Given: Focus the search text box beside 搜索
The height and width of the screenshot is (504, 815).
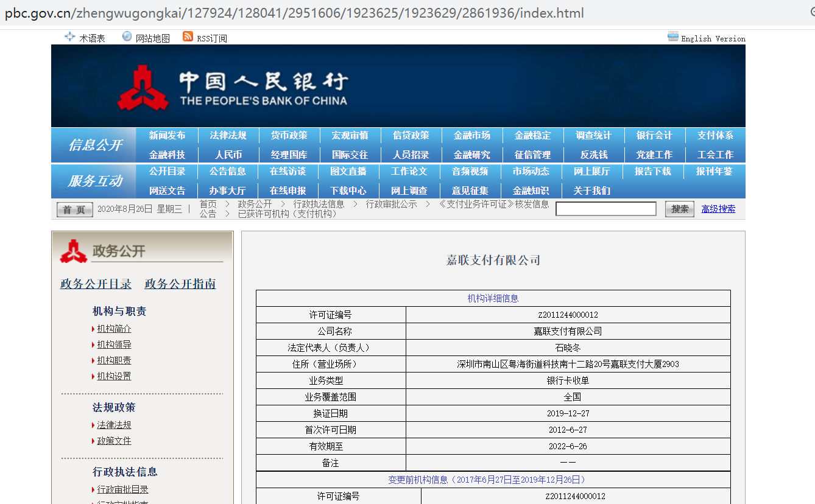Looking at the screenshot, I should coord(605,209).
